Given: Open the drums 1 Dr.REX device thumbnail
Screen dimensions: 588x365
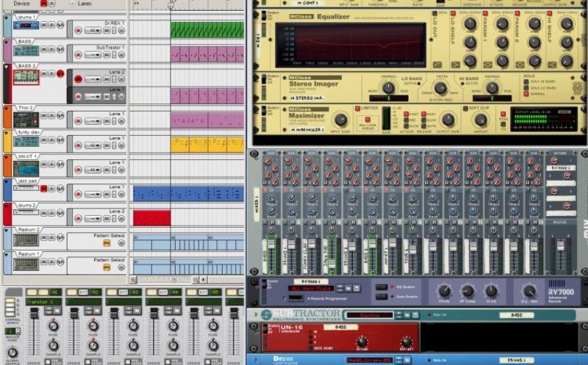Looking at the screenshot, I should (x=26, y=26).
